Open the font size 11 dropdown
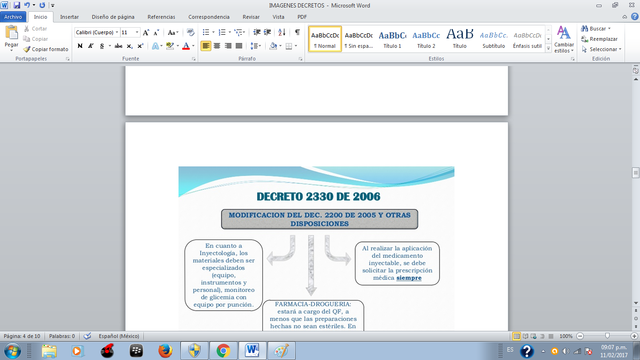This screenshot has width=640, height=360. click(x=137, y=32)
